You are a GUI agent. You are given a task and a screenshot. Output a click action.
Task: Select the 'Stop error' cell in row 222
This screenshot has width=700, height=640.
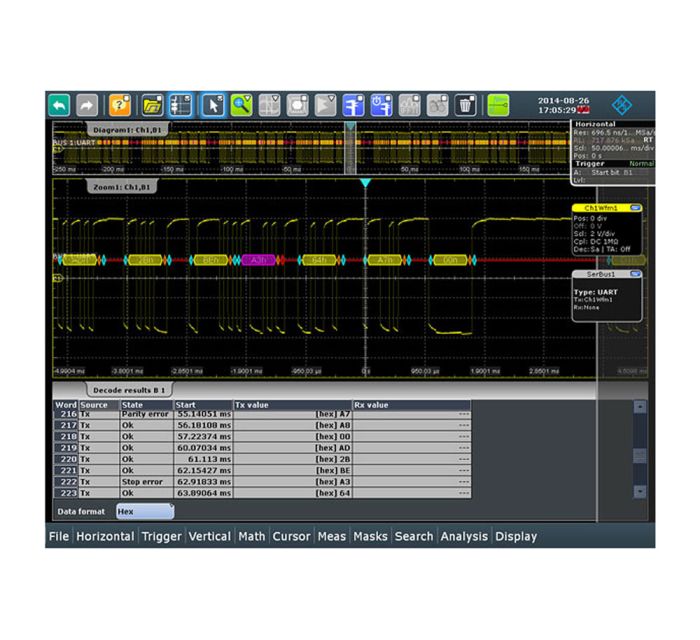coord(147,482)
